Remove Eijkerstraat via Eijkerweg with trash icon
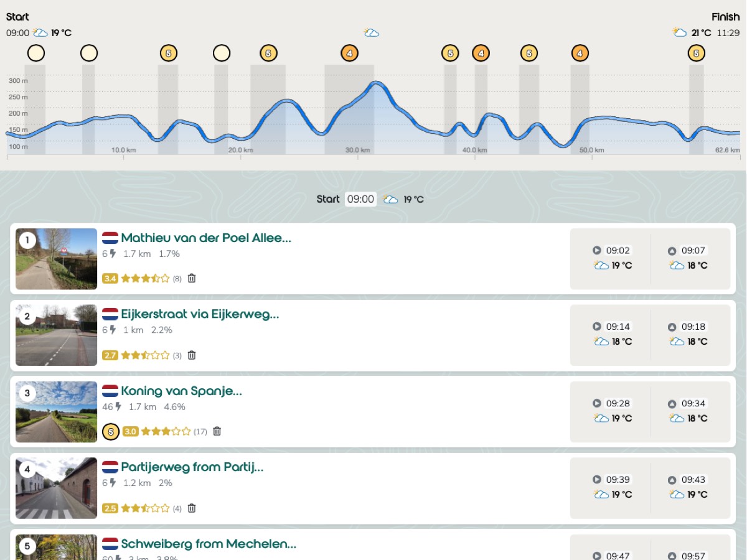This screenshot has height=560, width=747. [x=192, y=355]
